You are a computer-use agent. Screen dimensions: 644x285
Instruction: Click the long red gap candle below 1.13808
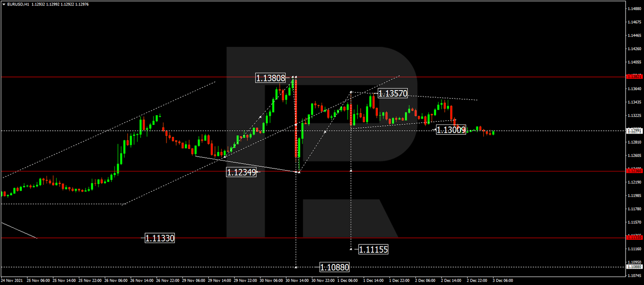[297, 117]
